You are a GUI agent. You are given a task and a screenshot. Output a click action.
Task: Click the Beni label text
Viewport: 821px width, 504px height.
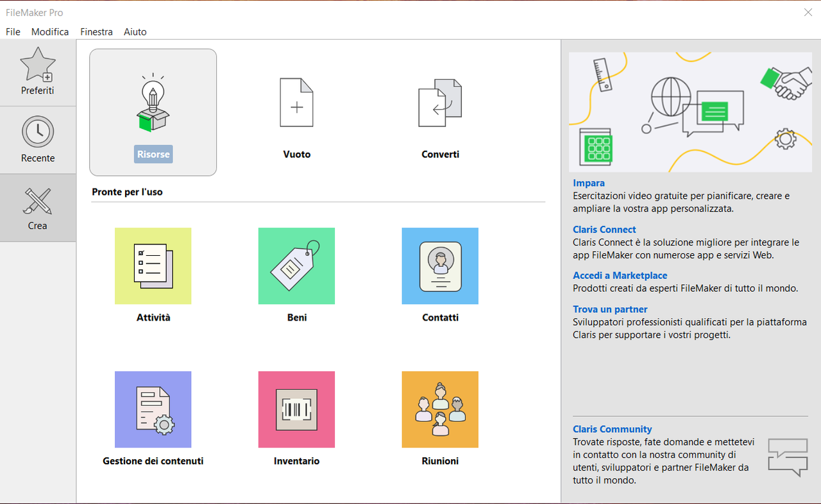[297, 317]
